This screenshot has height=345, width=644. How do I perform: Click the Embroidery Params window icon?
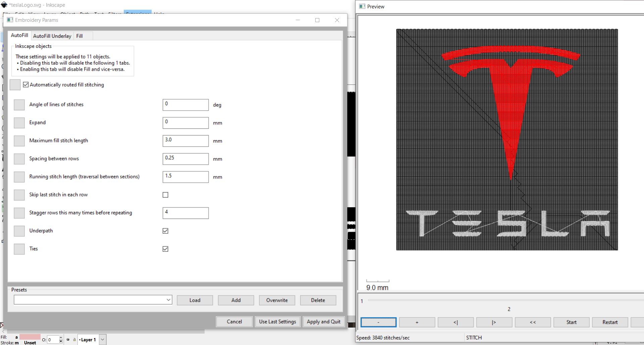coord(10,20)
